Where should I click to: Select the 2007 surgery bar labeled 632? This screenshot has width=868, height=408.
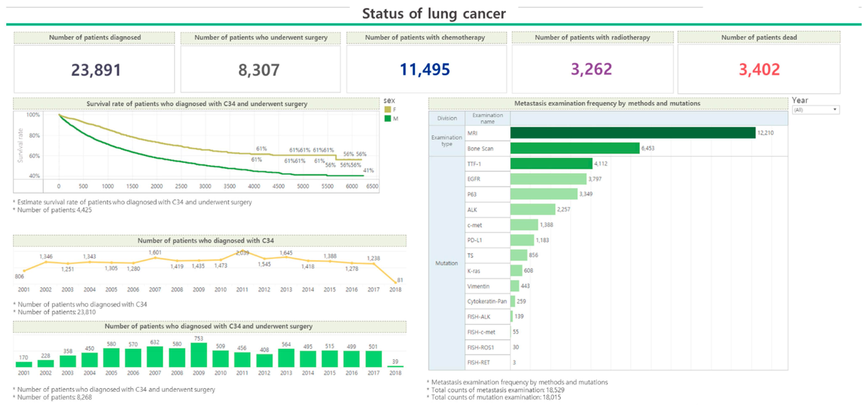tap(155, 357)
